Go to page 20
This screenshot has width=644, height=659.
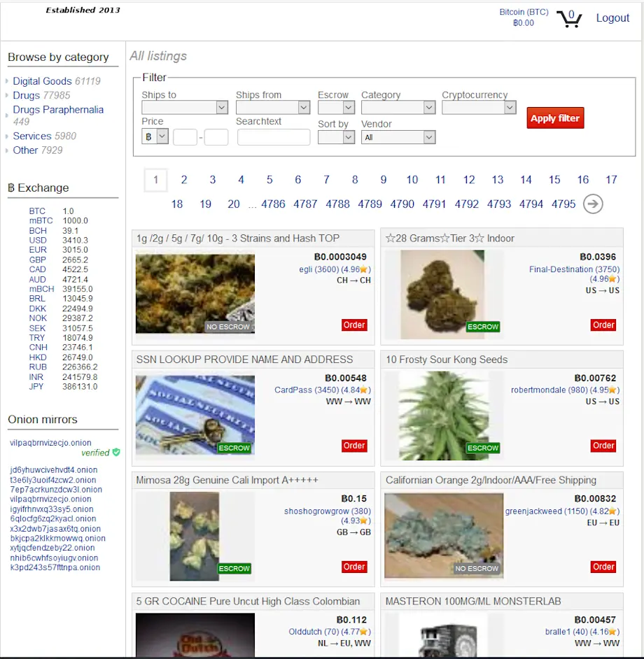[x=234, y=204]
